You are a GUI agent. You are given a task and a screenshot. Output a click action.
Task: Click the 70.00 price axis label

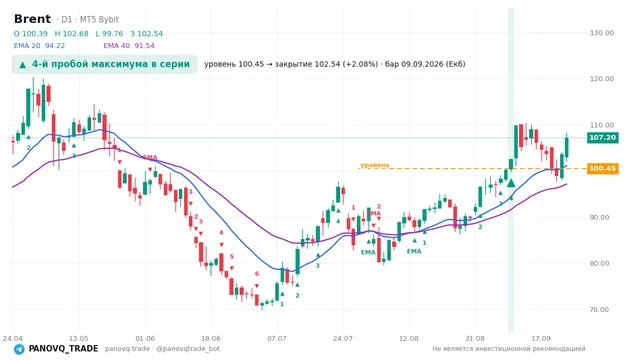tap(600, 309)
